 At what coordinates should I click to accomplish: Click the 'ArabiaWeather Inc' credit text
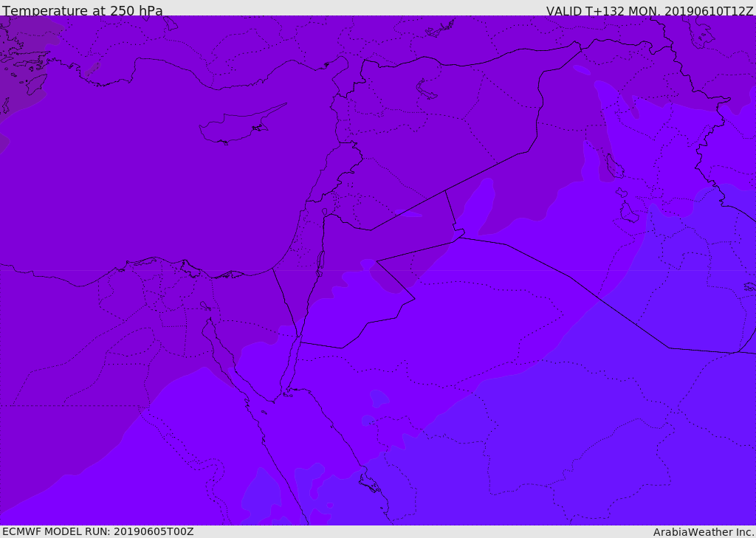(x=703, y=532)
